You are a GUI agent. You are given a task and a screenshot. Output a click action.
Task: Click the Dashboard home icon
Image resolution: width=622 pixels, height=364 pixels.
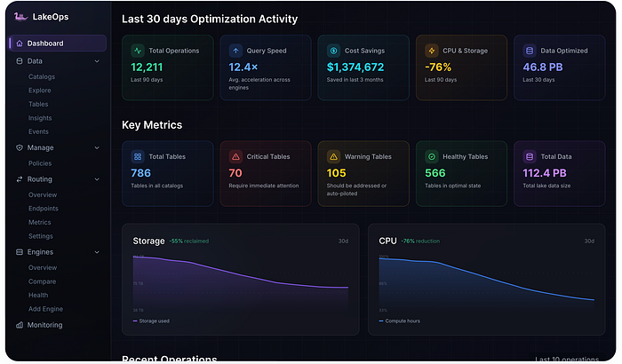pyautogui.click(x=19, y=44)
